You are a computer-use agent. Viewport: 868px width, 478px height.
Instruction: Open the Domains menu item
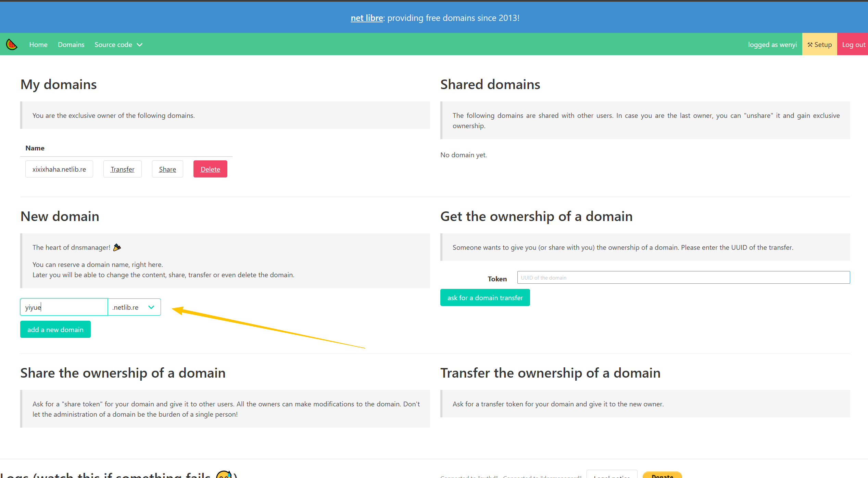[71, 45]
